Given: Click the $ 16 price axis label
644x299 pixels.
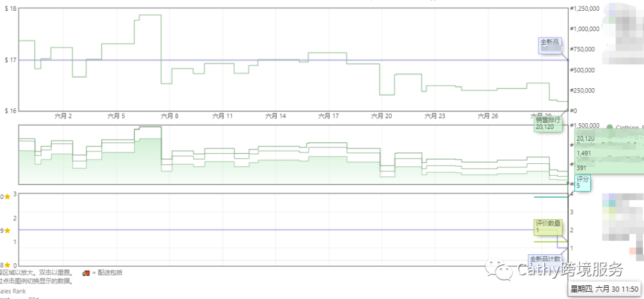Looking at the screenshot, I should (x=10, y=111).
